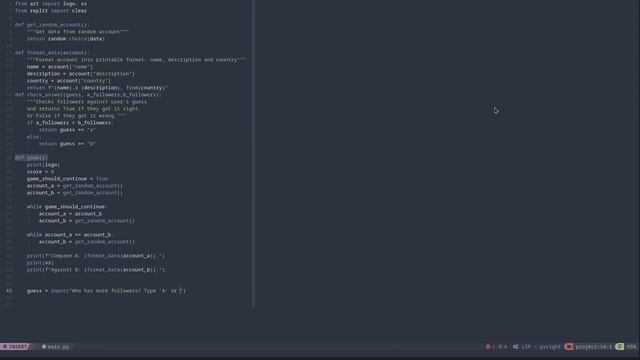
Task: Click the 'while game_should_continue:' line
Action: 67,207
